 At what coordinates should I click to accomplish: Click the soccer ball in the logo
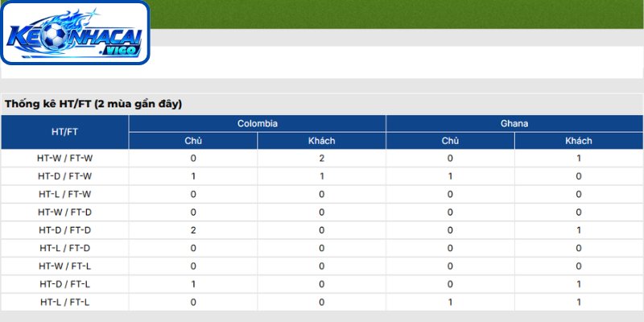[x=54, y=35]
